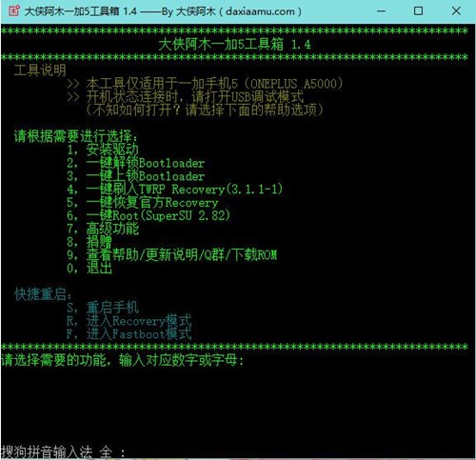The image size is (476, 460).
Task: Choose option 4 一键刷入TWRP Recovery
Action: pos(175,190)
